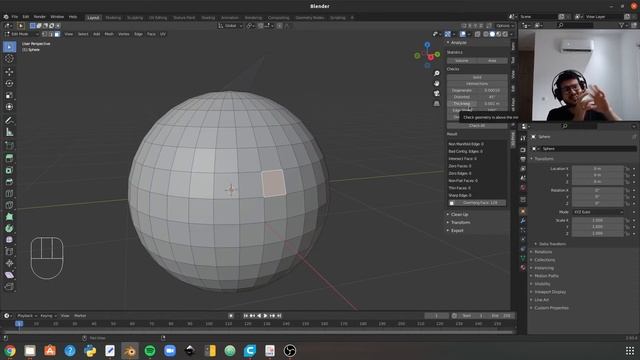
Task: Toggle X-ray display in viewport header
Action: [x=477, y=34]
